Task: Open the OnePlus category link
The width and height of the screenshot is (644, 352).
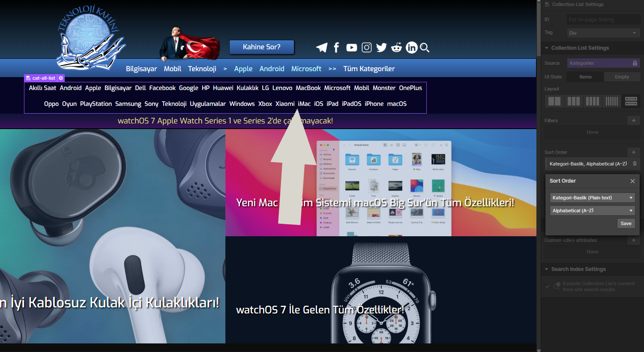Action: [x=410, y=88]
